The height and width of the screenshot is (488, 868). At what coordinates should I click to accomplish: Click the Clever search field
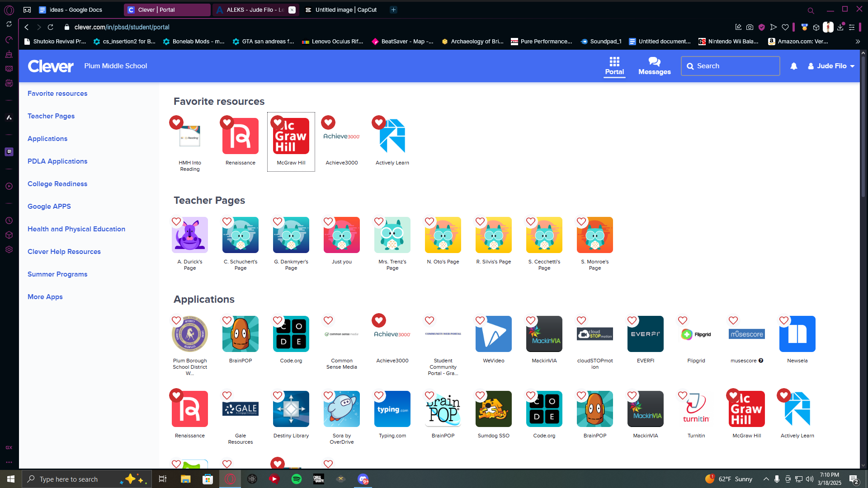730,66
